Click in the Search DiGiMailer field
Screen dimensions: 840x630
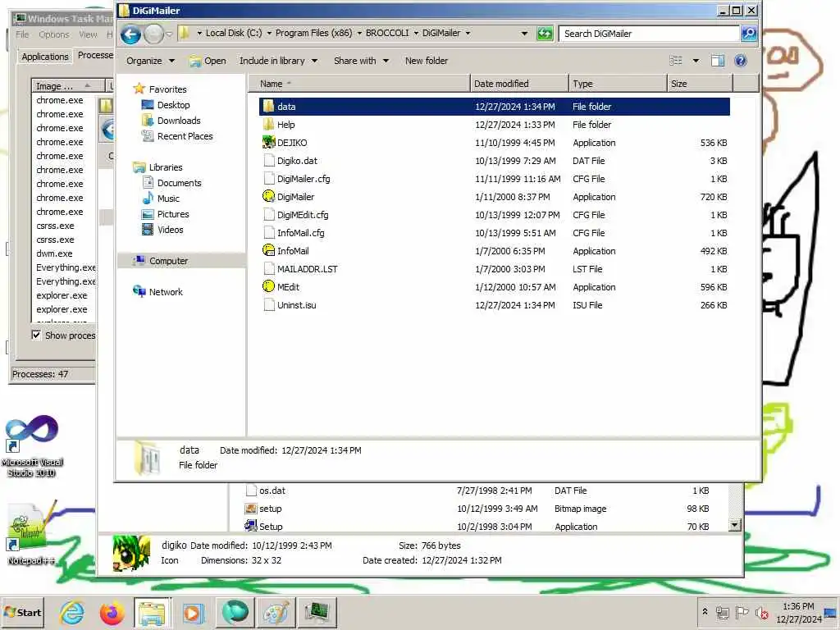point(649,34)
